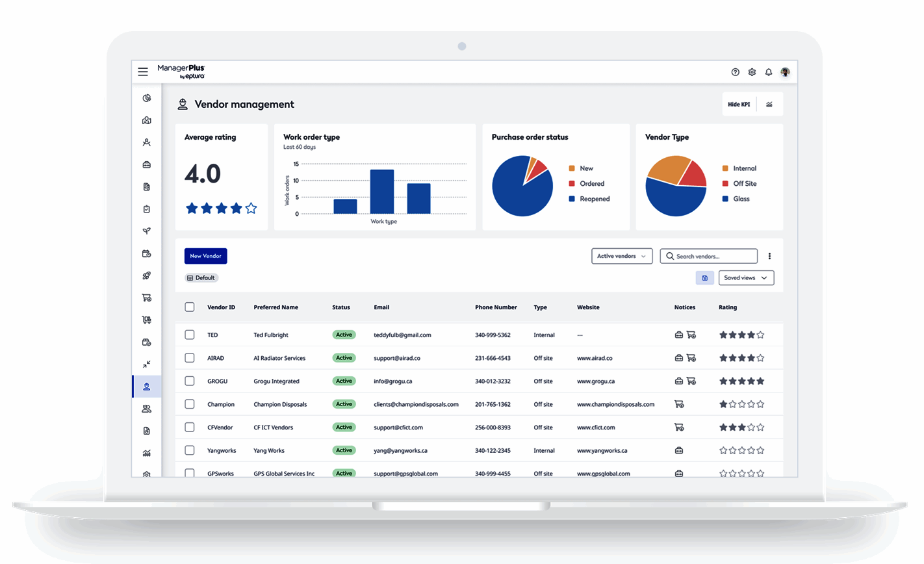Click the briefcase notice icon for Yangworks

pyautogui.click(x=679, y=450)
